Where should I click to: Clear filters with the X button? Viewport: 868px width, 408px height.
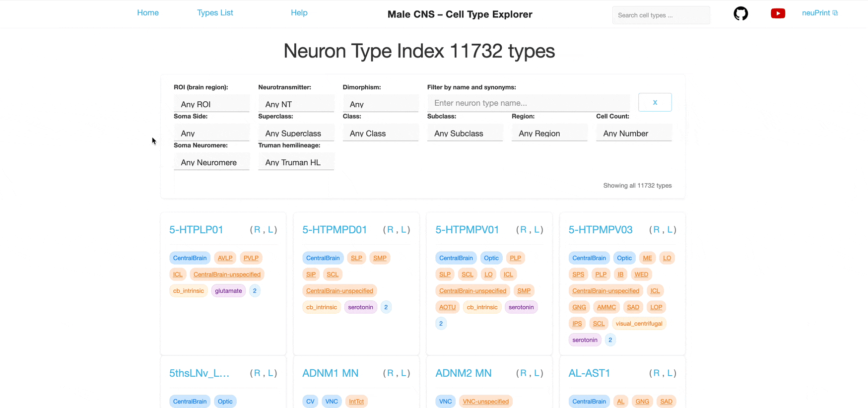655,102
